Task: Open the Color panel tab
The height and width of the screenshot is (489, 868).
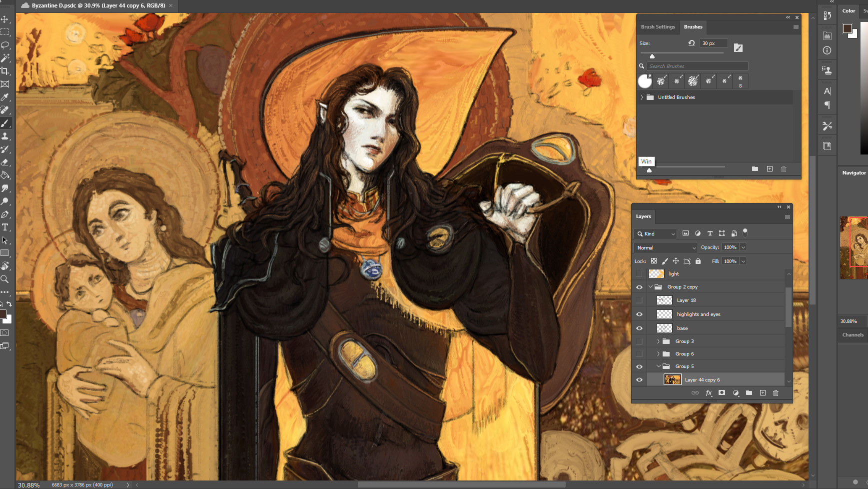Action: (849, 10)
